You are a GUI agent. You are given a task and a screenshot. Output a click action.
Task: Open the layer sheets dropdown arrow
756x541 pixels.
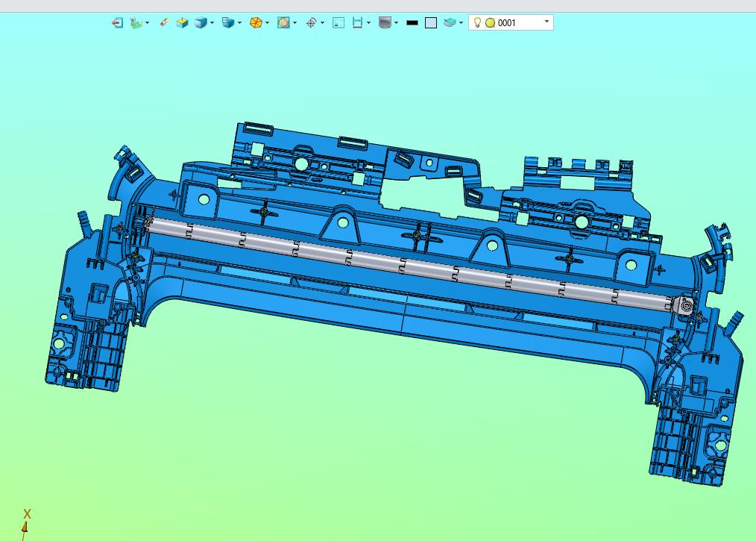click(x=461, y=22)
